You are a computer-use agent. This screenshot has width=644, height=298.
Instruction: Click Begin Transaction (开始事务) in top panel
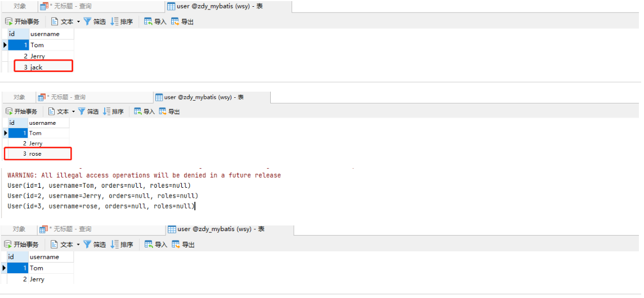(x=23, y=22)
